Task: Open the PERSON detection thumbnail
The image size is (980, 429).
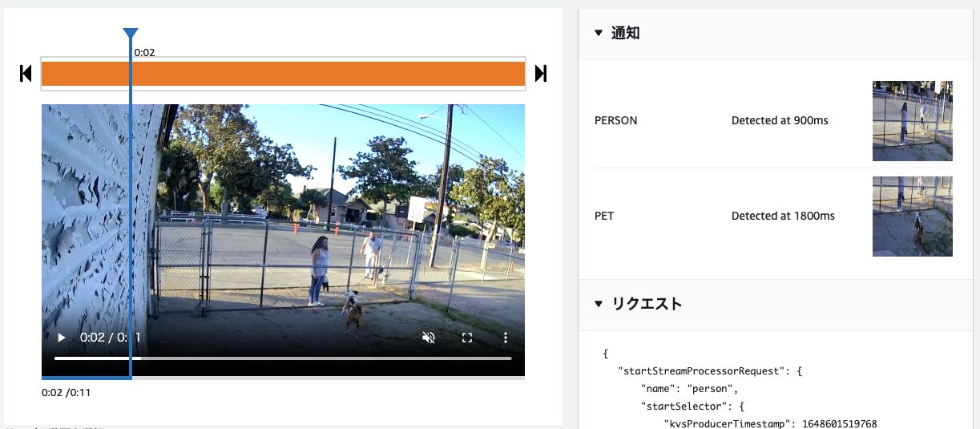Action: point(912,121)
